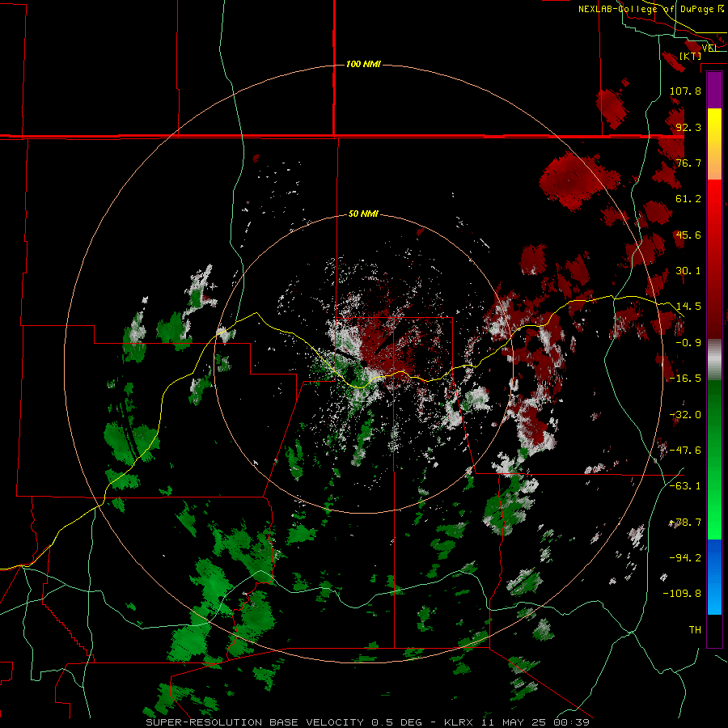Click the KLRX 11 MAY 25 00:39 timestamp
The width and height of the screenshot is (728, 728).
tap(517, 722)
